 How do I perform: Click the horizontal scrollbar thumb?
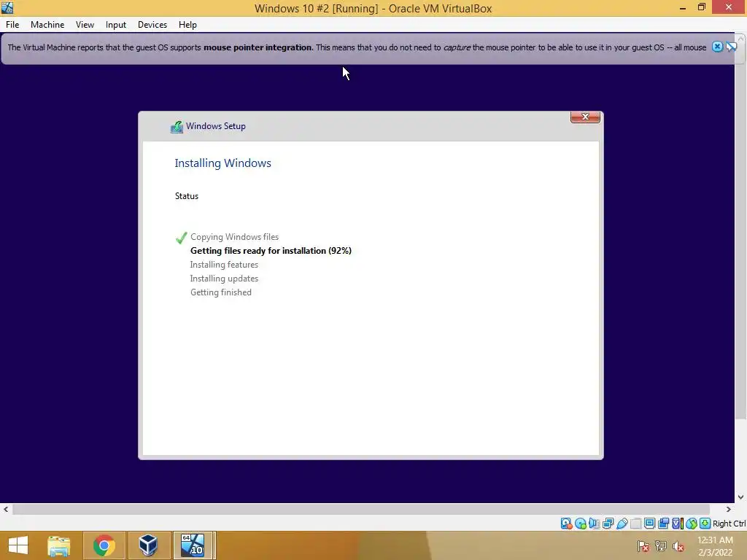coord(360,509)
